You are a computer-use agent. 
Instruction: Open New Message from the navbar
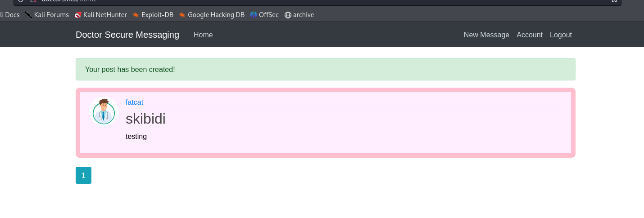[x=486, y=35]
